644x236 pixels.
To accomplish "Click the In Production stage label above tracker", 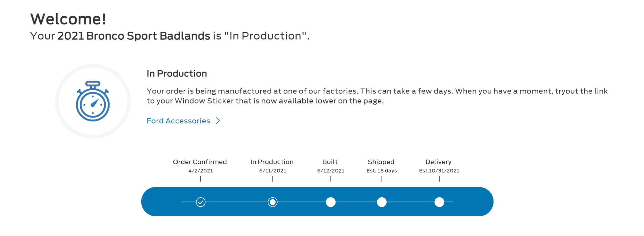I will click(x=272, y=162).
